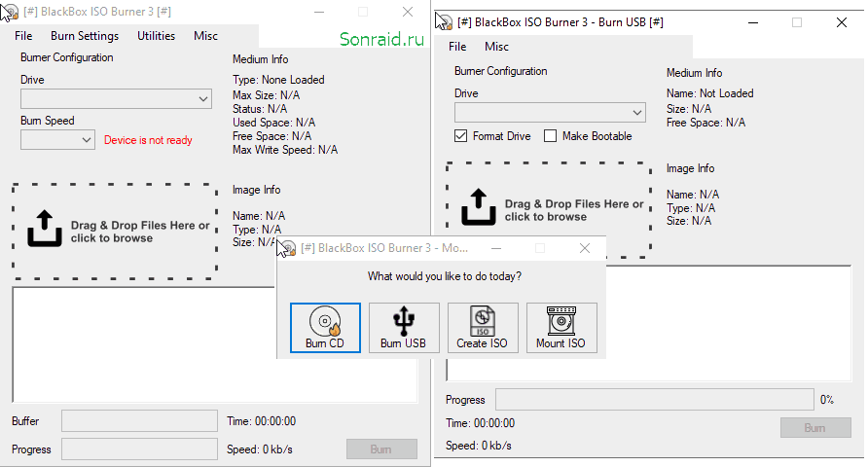Image resolution: width=868 pixels, height=467 pixels.
Task: Click the 'Device is not ready' message
Action: pyautogui.click(x=148, y=140)
